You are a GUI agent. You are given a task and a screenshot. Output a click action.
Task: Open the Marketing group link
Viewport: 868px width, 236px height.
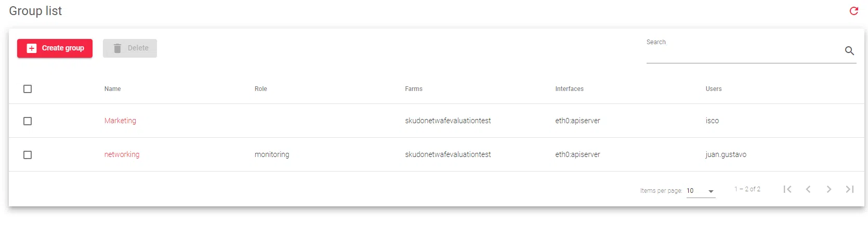[120, 121]
